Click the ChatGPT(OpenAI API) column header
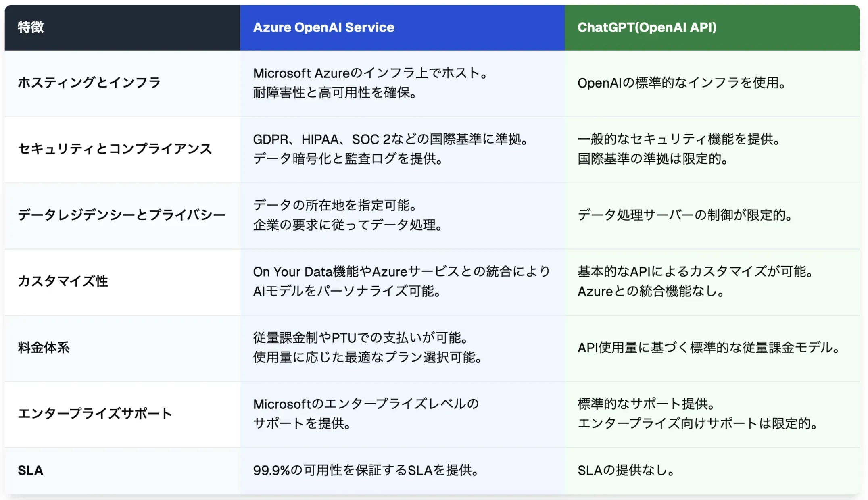 pos(647,27)
